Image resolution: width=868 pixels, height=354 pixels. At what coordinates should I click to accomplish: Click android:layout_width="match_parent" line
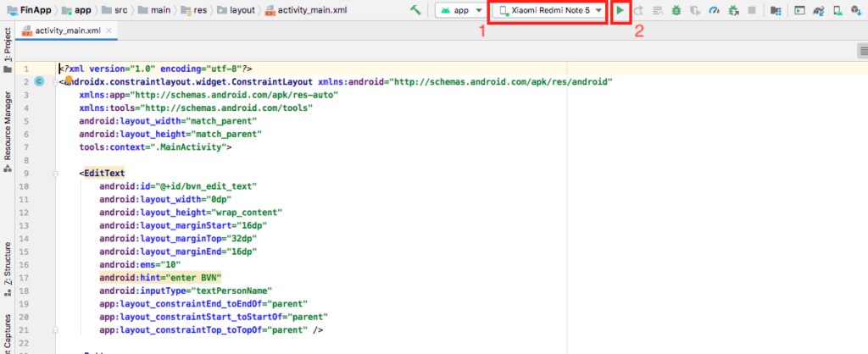[169, 121]
